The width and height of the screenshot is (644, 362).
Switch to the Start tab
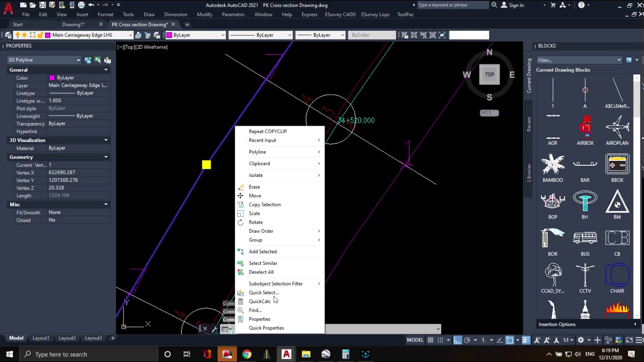point(18,24)
